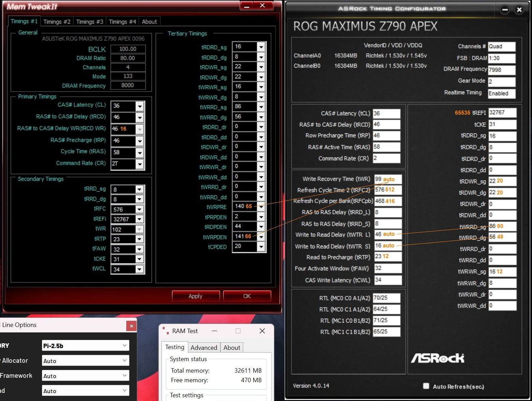Minimize the ASRock Timing Configurator window
The image size is (532, 401).
pyautogui.click(x=505, y=10)
